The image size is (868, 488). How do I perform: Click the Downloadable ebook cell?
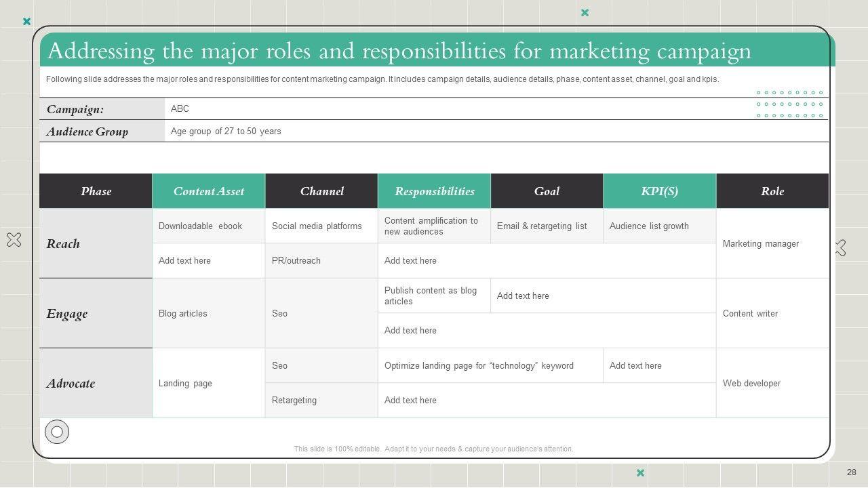click(x=209, y=226)
